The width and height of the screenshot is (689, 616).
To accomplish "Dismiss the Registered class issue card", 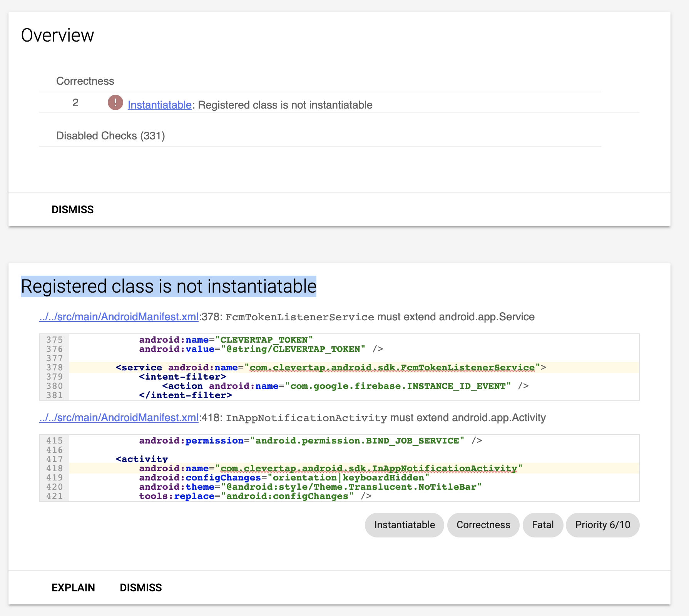I will point(140,587).
